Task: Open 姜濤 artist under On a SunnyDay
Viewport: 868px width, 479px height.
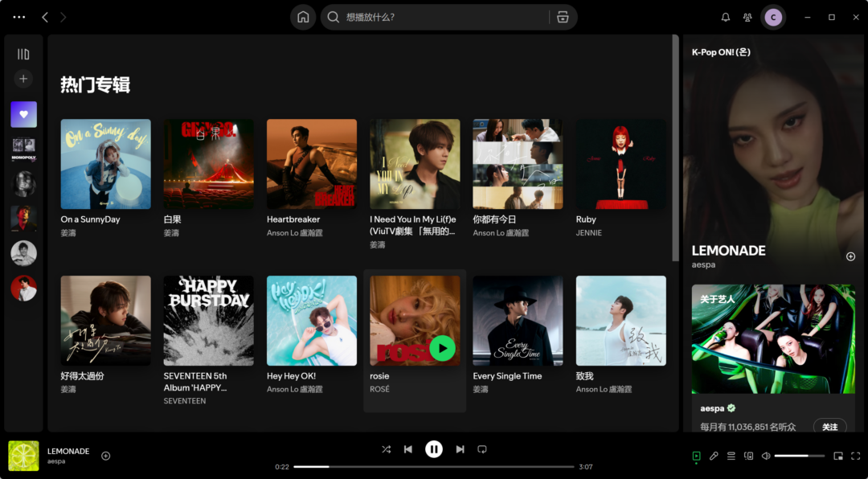Action: coord(68,233)
